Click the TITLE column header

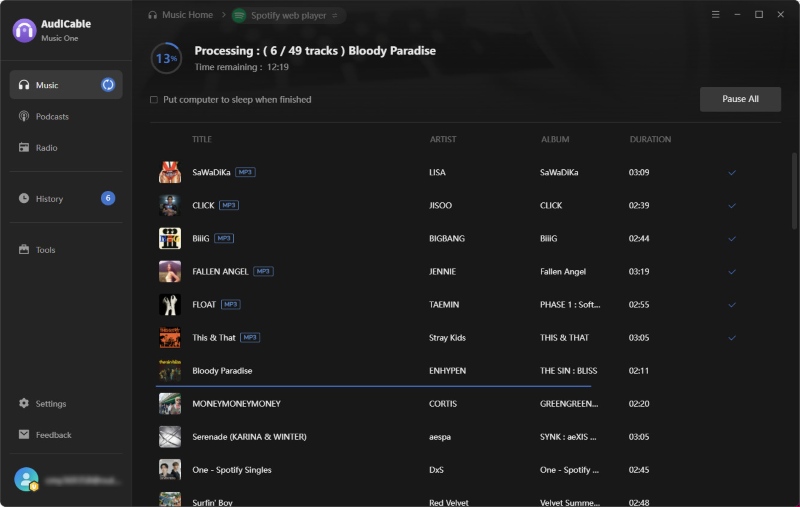point(202,139)
